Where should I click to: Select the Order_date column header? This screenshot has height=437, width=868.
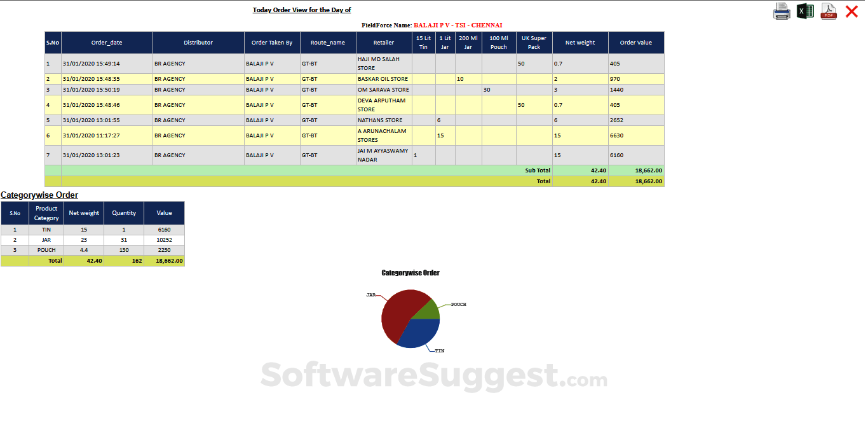pos(105,42)
